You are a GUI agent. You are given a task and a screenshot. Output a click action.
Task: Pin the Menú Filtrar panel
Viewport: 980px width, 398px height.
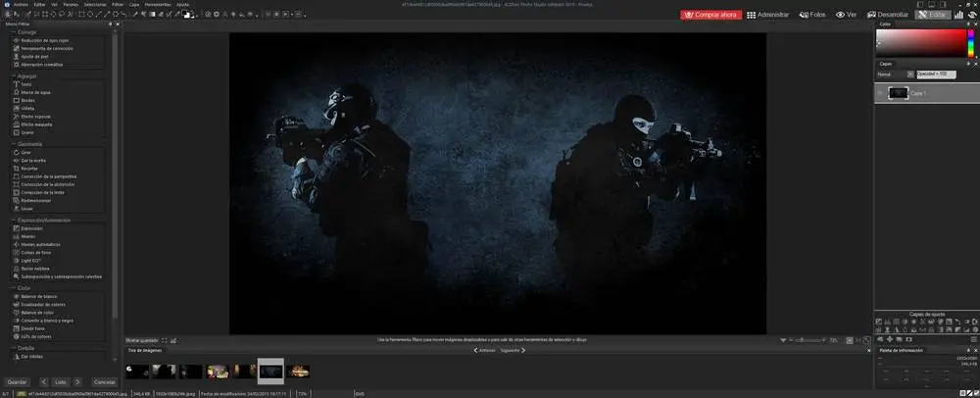pyautogui.click(x=111, y=24)
